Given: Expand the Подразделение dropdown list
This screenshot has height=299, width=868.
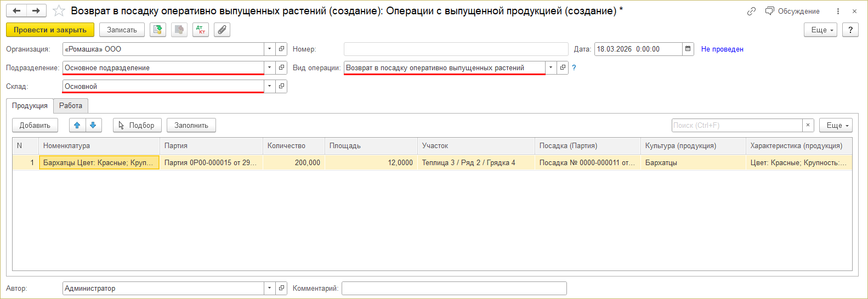Looking at the screenshot, I should (x=269, y=67).
